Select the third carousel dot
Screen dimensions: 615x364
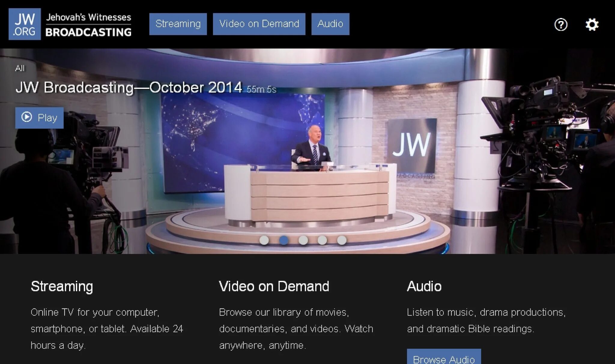(303, 240)
